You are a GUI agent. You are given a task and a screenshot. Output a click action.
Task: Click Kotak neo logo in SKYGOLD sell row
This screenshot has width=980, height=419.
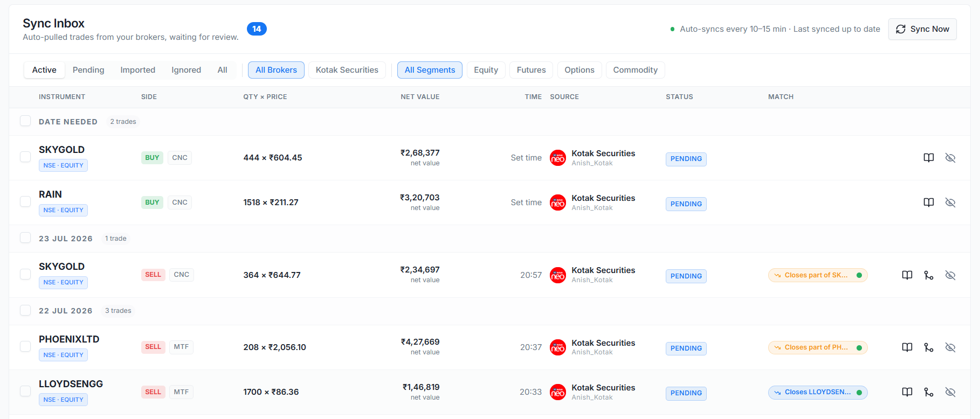(x=558, y=275)
